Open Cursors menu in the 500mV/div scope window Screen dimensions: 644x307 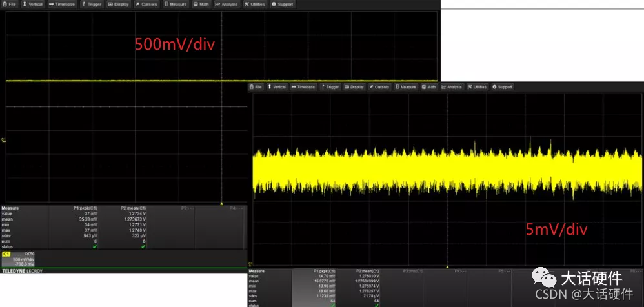(x=146, y=4)
